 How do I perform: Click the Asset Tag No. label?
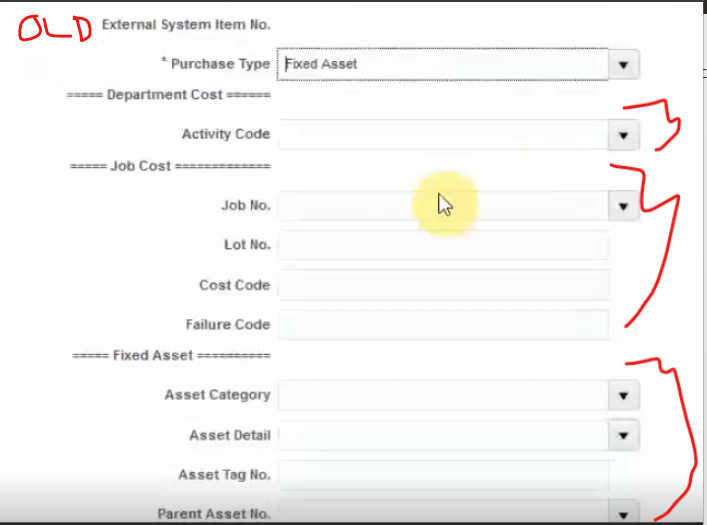point(225,474)
